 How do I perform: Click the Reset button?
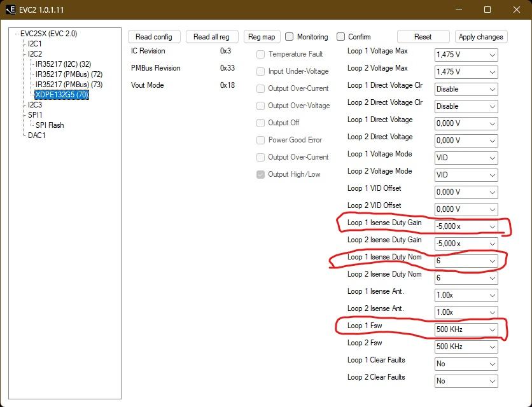[423, 37]
